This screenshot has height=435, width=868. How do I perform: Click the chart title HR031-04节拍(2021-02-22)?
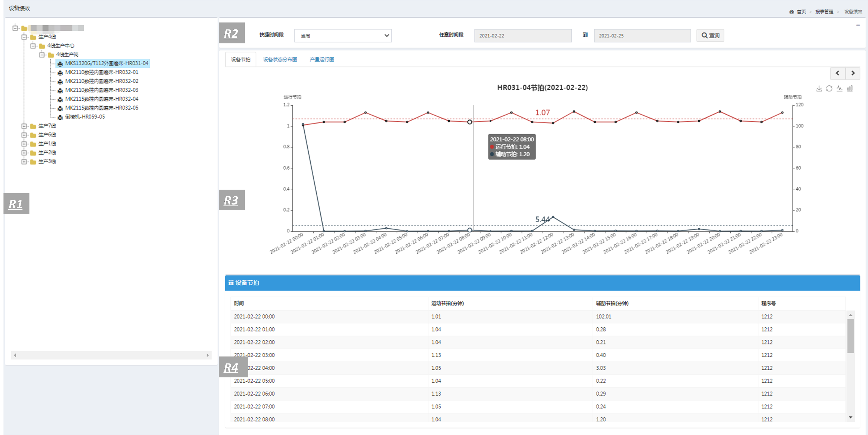tap(542, 88)
